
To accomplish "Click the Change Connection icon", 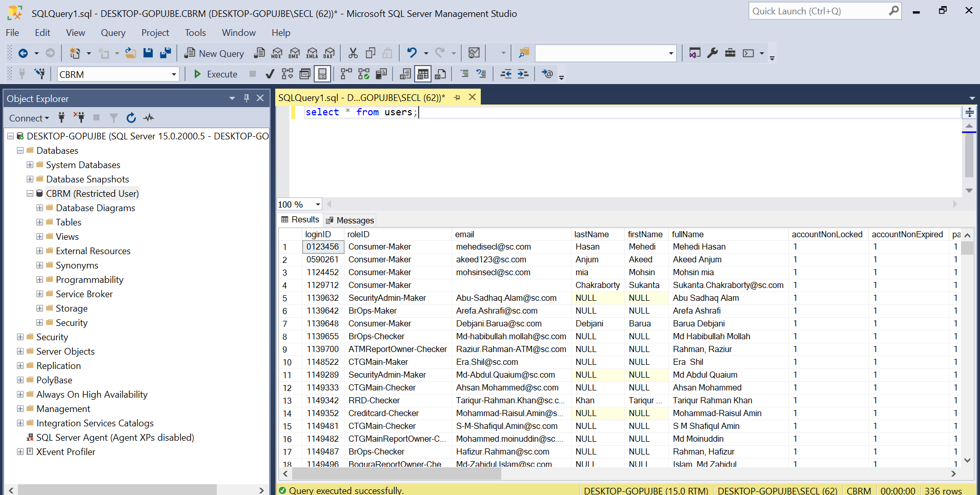I will coord(39,74).
